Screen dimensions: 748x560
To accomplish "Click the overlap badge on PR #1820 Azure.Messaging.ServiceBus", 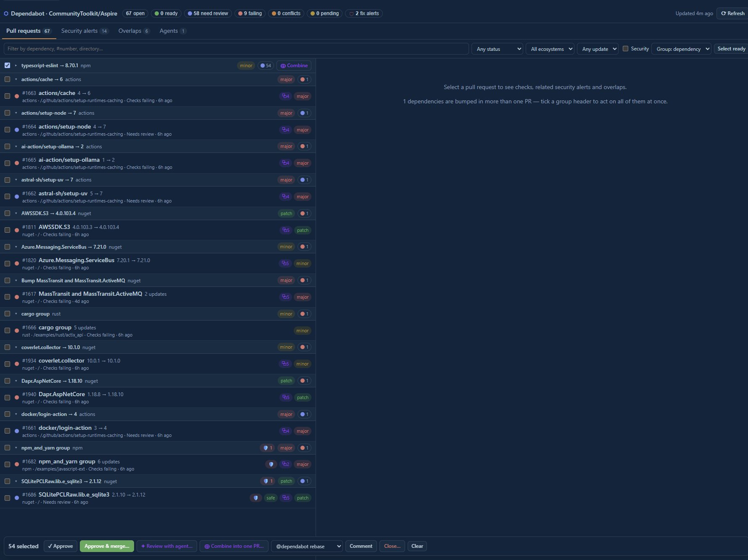I will 285,263.
